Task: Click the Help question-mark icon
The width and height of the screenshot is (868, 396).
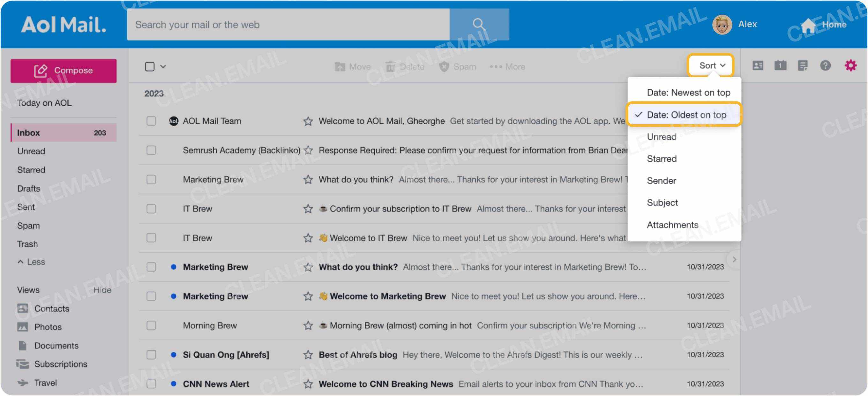Action: (x=825, y=66)
